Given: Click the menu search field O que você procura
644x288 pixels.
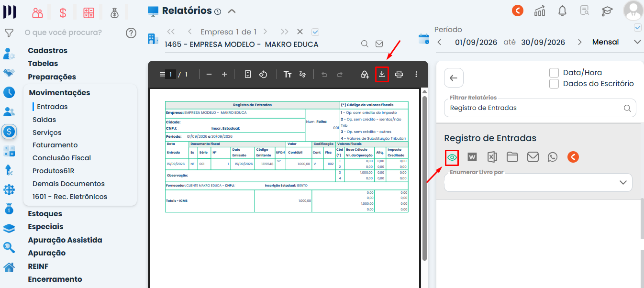Looking at the screenshot, I should pyautogui.click(x=63, y=33).
